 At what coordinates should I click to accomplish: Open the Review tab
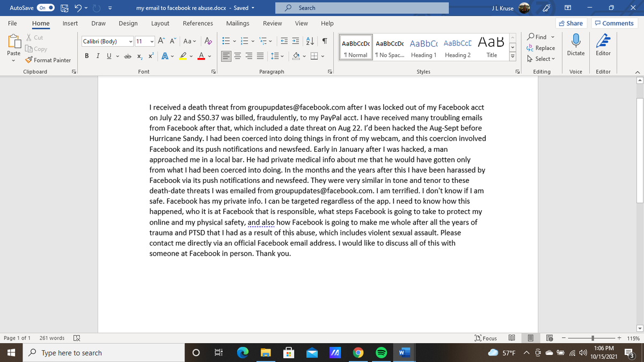(273, 24)
